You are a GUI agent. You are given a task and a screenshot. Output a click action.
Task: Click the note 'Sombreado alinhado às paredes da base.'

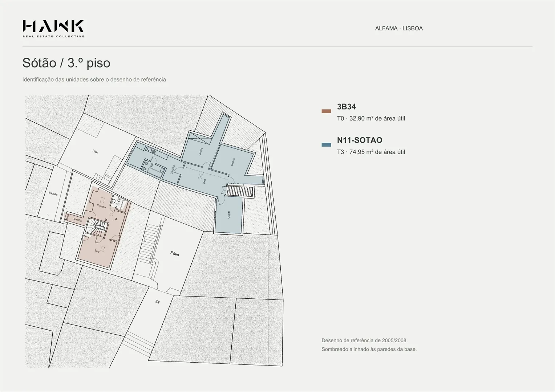(x=369, y=349)
